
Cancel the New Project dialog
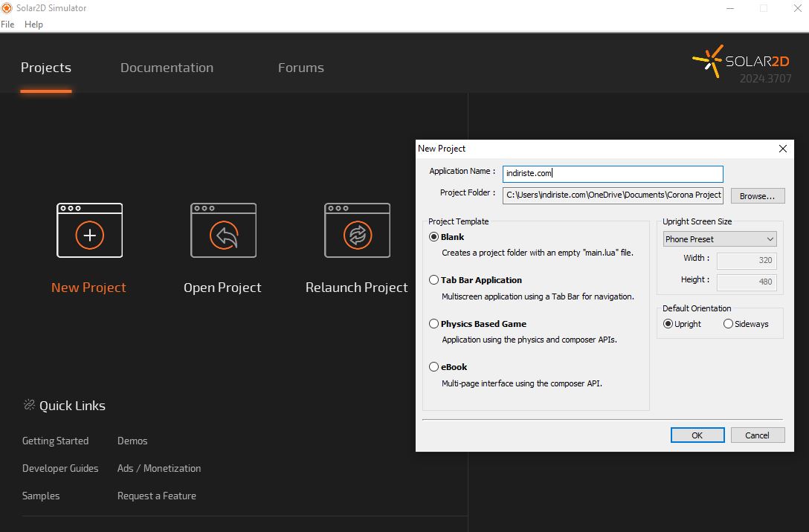point(758,435)
